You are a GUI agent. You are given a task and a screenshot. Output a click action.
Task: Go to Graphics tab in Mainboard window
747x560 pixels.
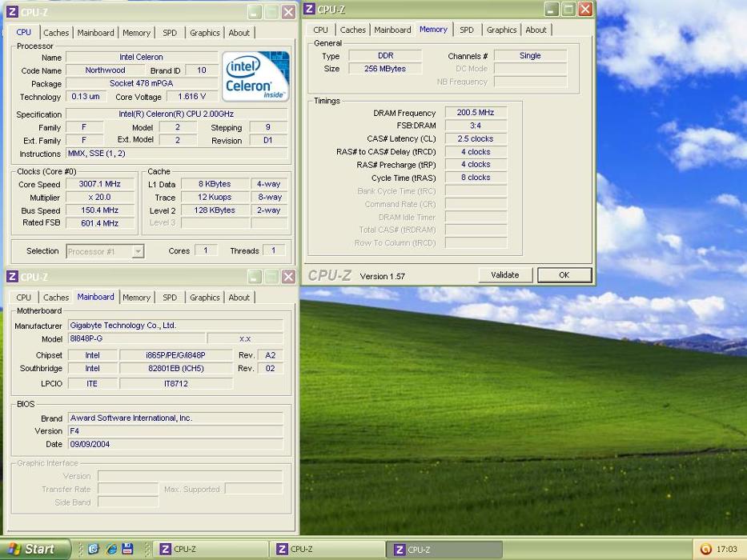[x=204, y=298]
